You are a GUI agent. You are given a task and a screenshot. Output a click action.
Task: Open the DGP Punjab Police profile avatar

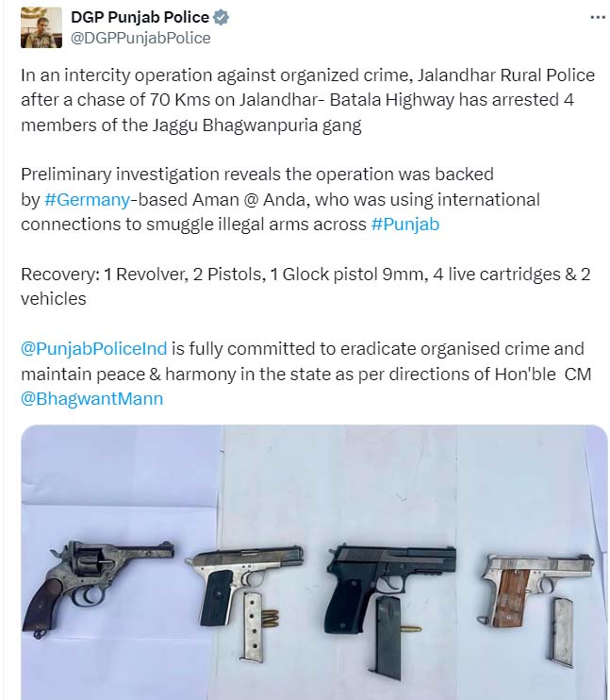[41, 27]
